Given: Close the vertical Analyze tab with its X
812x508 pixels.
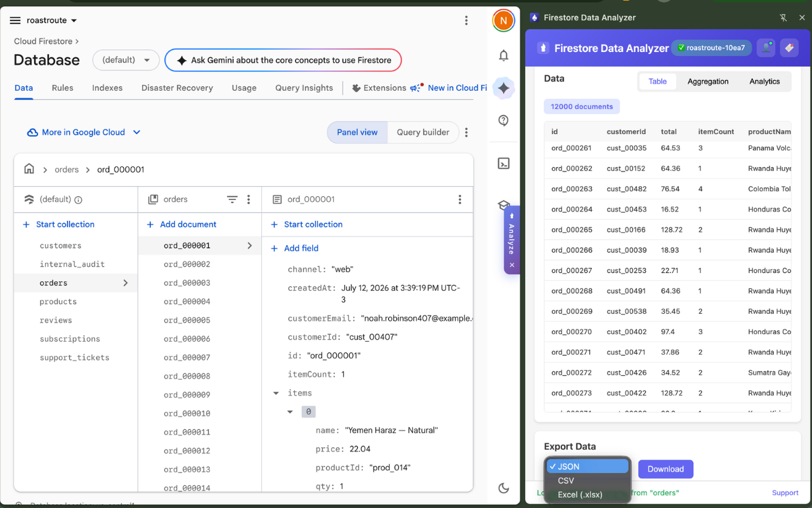Looking at the screenshot, I should [x=512, y=265].
